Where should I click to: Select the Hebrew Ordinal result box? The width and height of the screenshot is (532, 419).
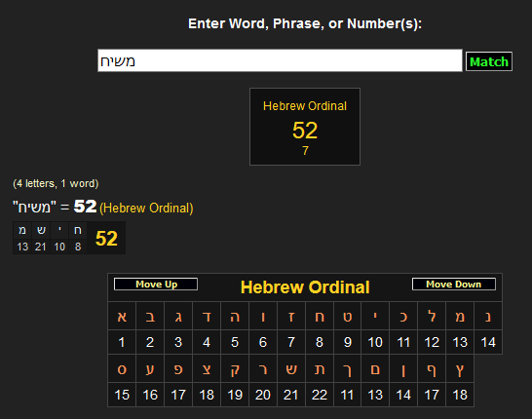305,127
